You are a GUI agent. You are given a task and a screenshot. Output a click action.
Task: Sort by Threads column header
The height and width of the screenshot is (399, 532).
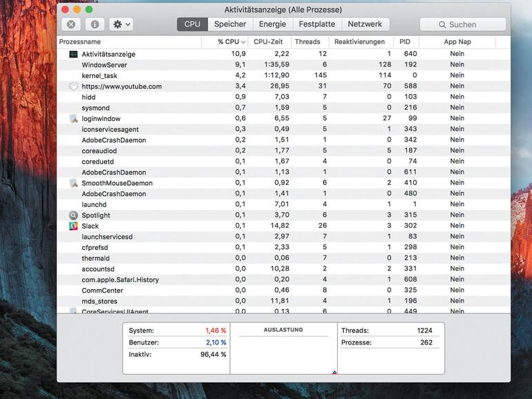tap(310, 42)
